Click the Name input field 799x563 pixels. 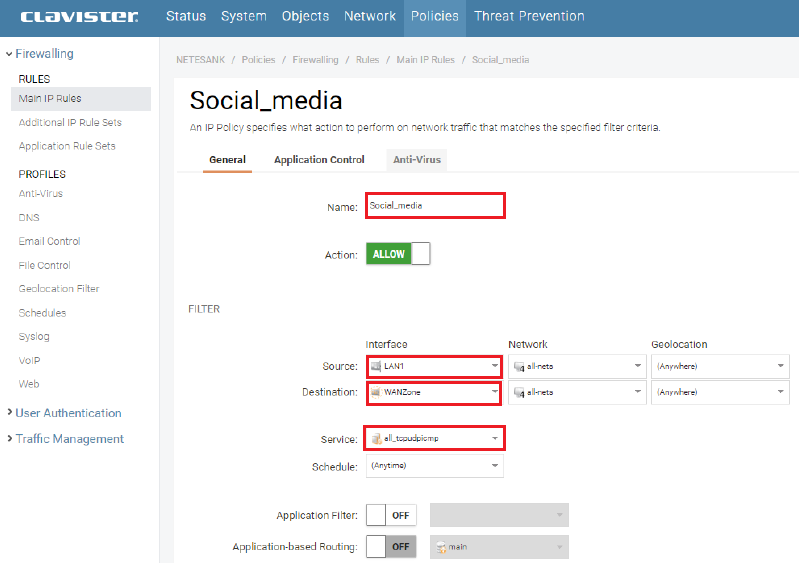(x=434, y=206)
